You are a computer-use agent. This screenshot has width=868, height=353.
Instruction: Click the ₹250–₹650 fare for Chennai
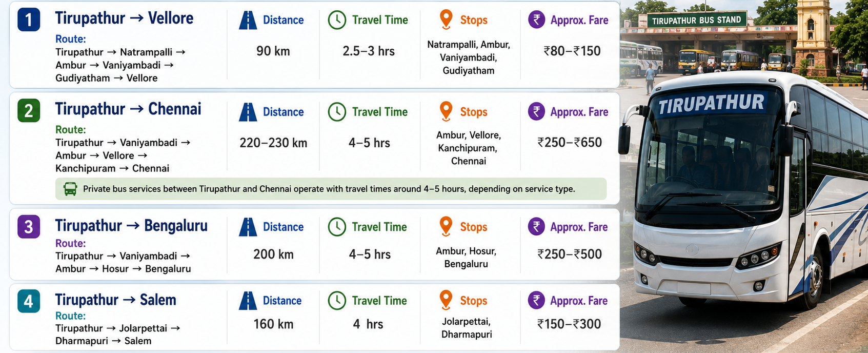pyautogui.click(x=570, y=143)
